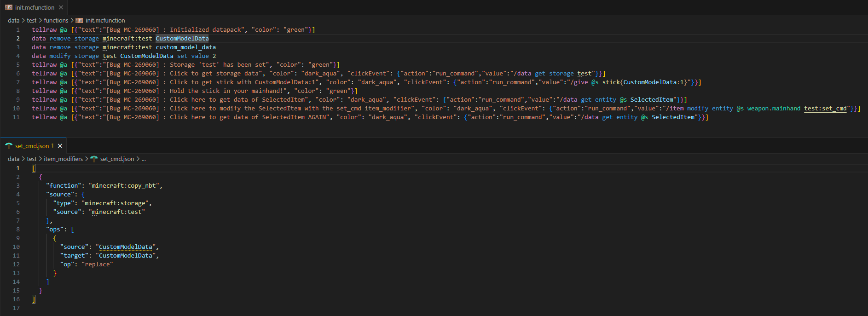Expand the ellipsis symbol breadcrumb in set_cmd.json
The image size is (868, 316).
pyautogui.click(x=144, y=159)
